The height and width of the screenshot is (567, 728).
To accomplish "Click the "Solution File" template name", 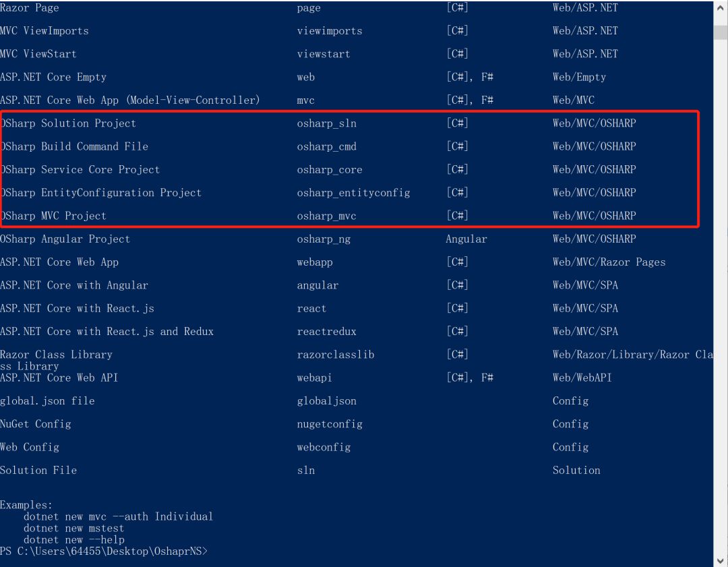I will point(38,471).
